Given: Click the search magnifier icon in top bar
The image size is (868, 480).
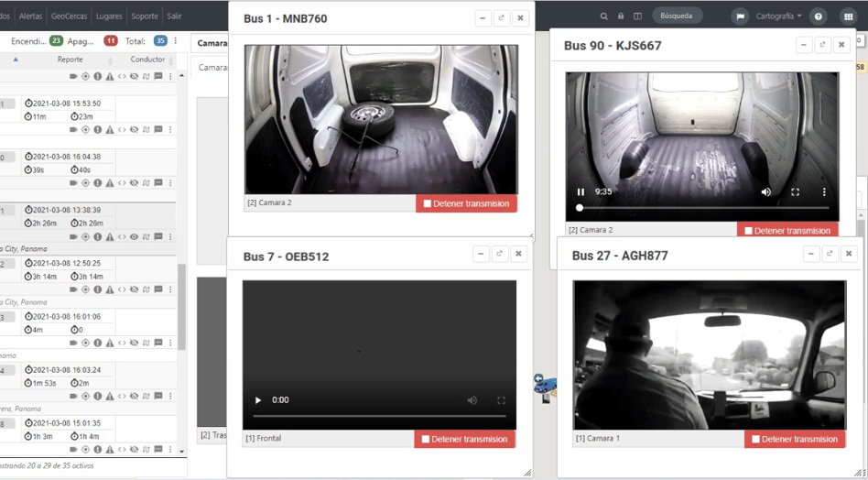Looking at the screenshot, I should (x=604, y=16).
